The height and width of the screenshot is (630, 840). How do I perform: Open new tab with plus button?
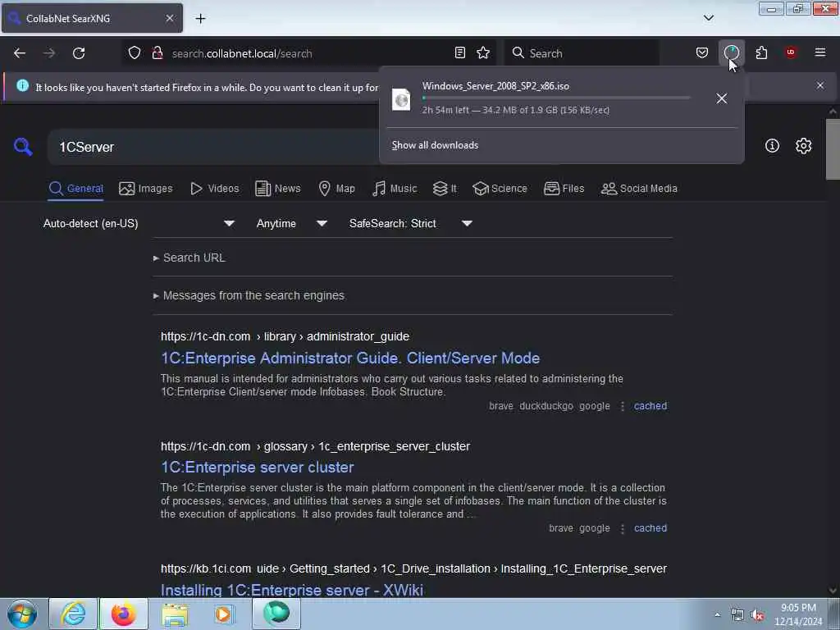coord(200,19)
